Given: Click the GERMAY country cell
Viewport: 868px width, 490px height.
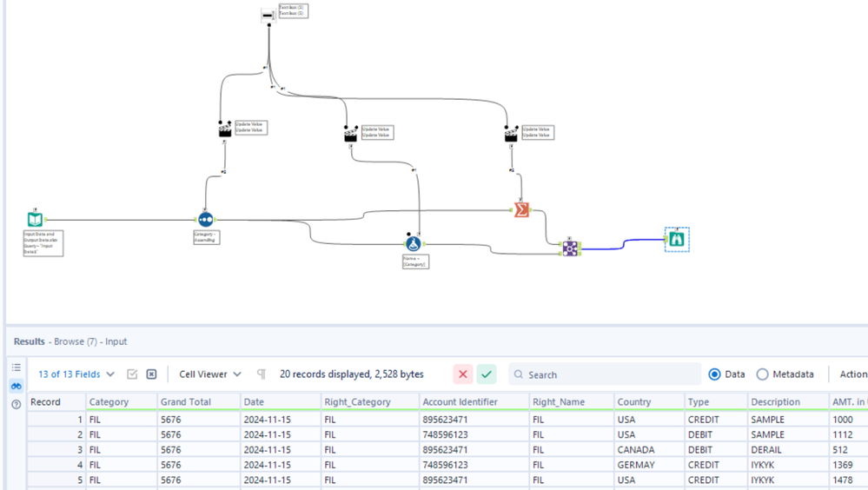Looking at the screenshot, I should coord(649,465).
